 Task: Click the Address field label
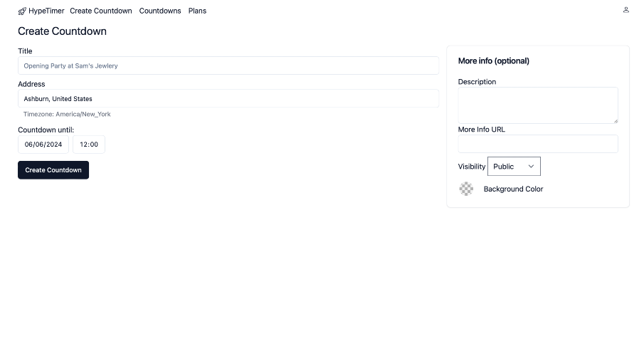pyautogui.click(x=31, y=84)
